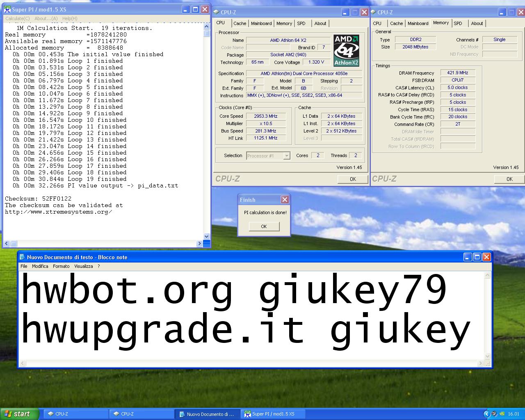The image size is (525, 420).
Task: Click the Core Voltage 1.320 V field
Action: pyautogui.click(x=316, y=62)
